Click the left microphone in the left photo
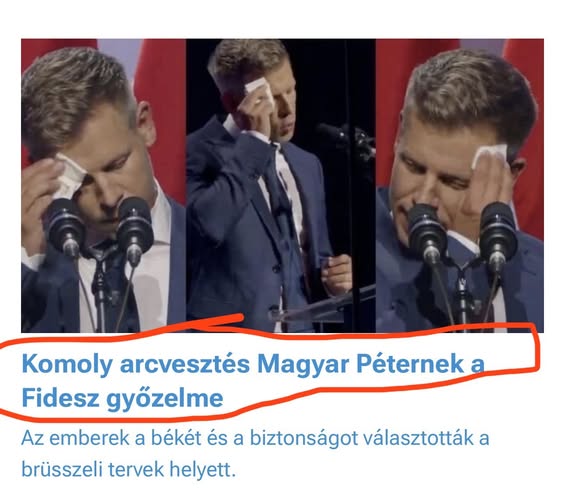The image size is (565, 504). pyautogui.click(x=66, y=225)
